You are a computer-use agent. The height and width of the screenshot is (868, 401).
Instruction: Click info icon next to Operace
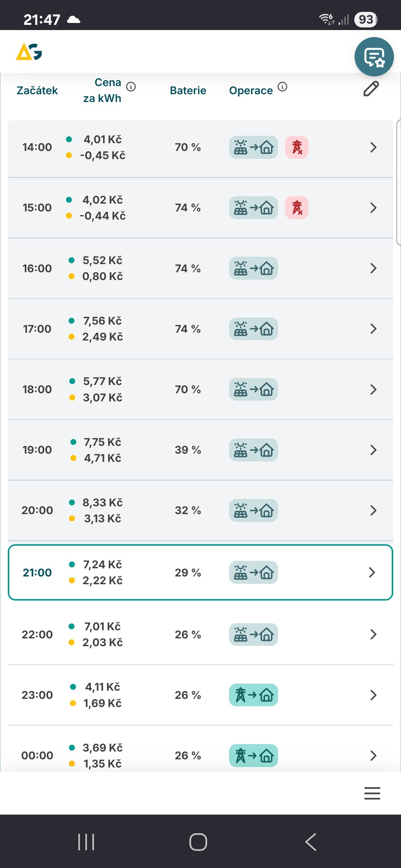pos(282,87)
